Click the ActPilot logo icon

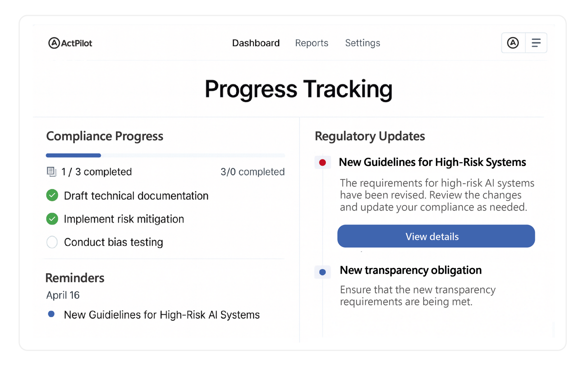pyautogui.click(x=54, y=43)
